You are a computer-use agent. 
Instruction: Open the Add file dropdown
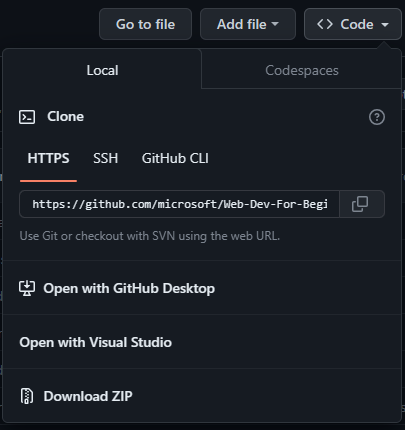coord(248,24)
